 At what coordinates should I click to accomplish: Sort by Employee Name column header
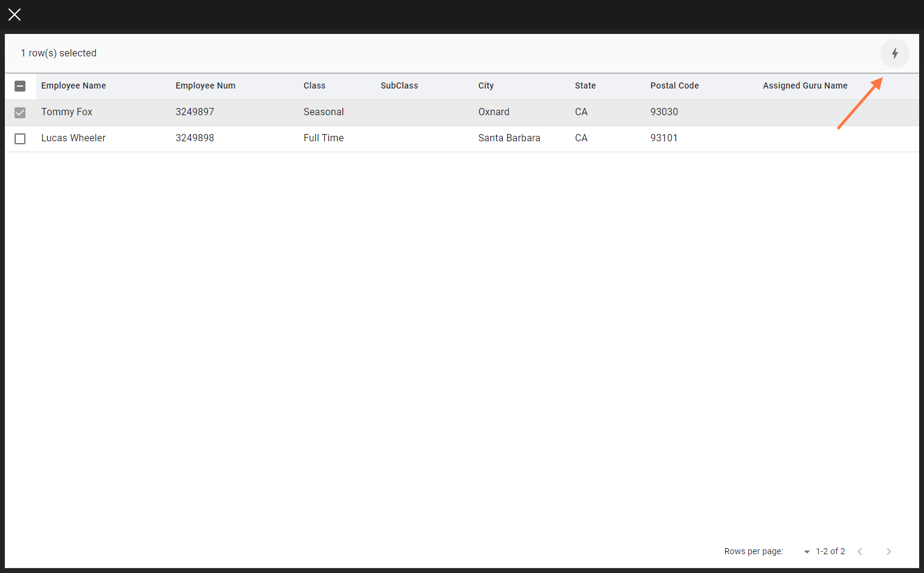pyautogui.click(x=73, y=85)
